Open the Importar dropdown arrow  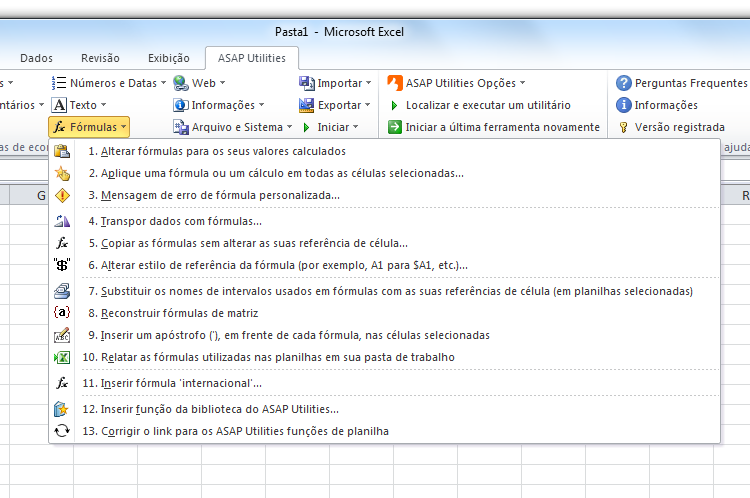click(x=368, y=83)
